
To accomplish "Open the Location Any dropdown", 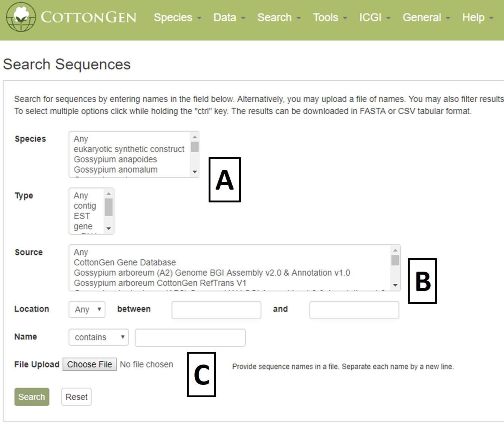I will [x=87, y=309].
